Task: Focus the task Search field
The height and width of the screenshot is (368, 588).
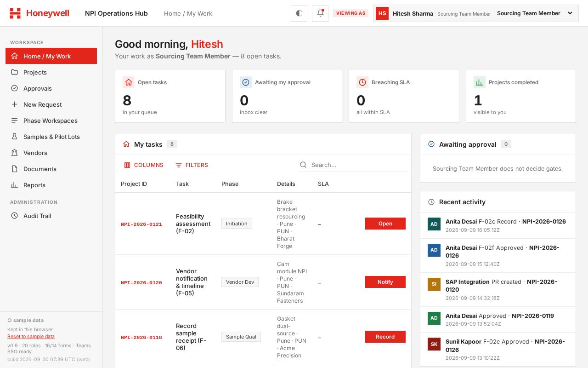Action: click(x=353, y=165)
